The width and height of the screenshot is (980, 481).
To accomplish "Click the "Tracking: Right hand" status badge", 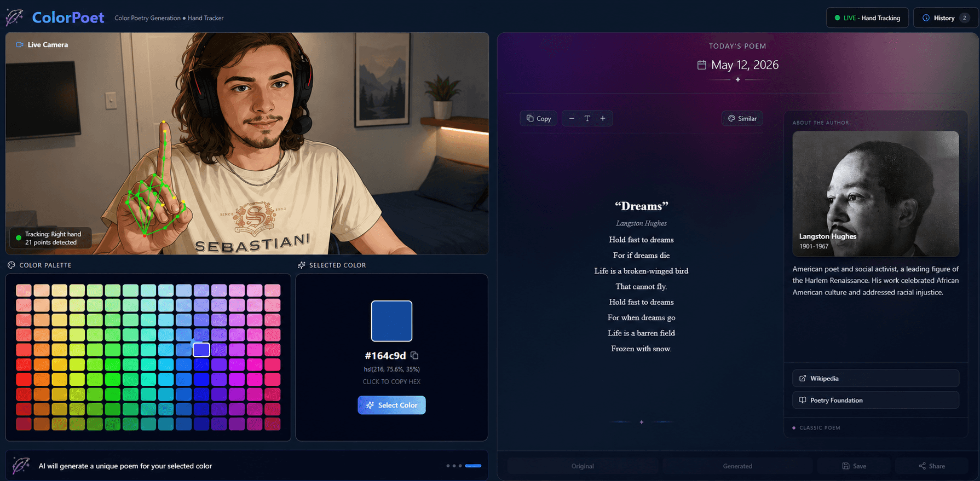I will point(50,238).
